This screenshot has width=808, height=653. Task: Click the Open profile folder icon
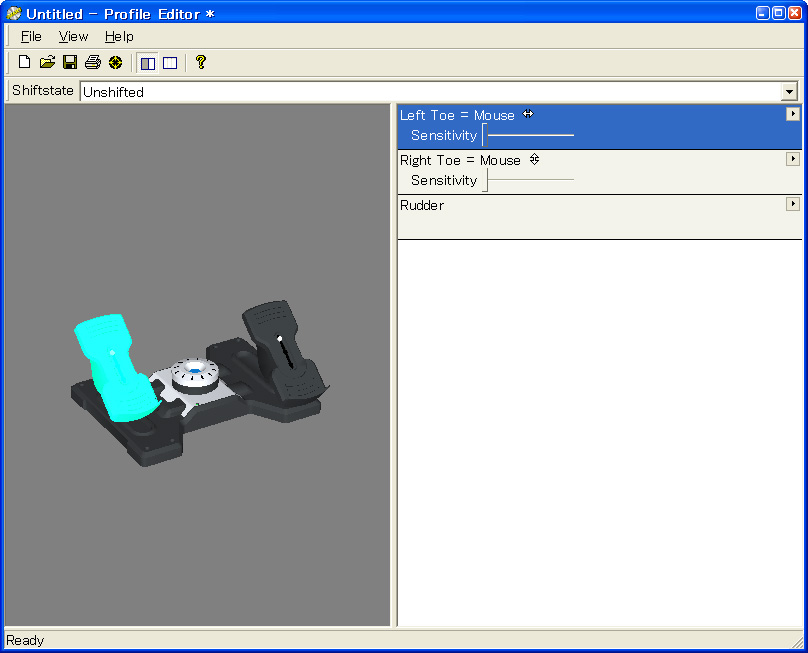coord(47,63)
